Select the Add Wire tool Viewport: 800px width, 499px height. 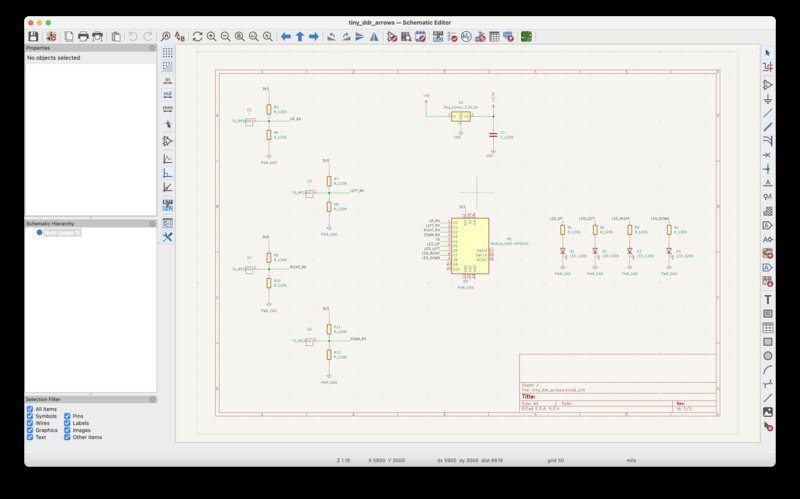(768, 113)
